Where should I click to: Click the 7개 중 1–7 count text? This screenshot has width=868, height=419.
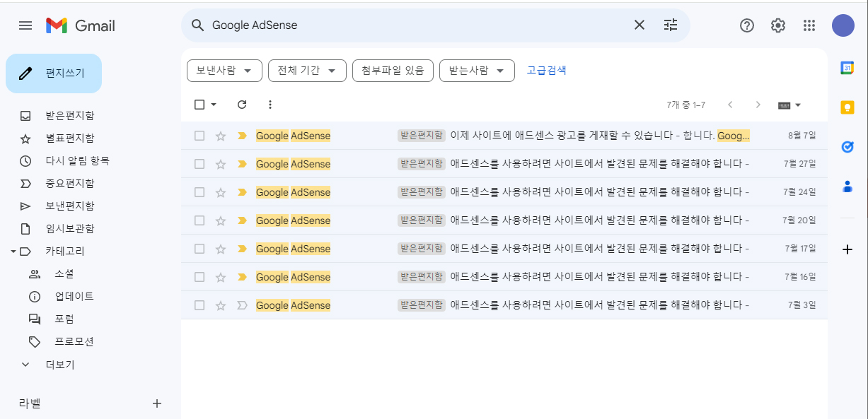point(685,105)
